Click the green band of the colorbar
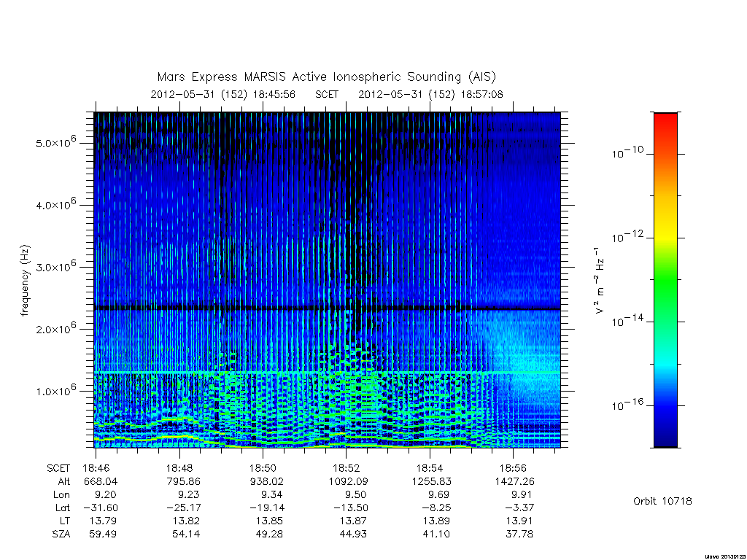 coord(665,279)
